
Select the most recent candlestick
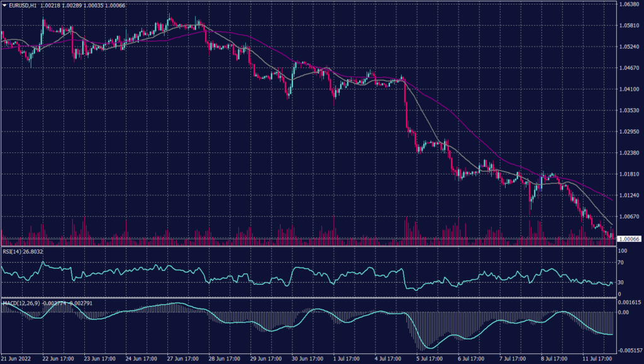coord(611,234)
